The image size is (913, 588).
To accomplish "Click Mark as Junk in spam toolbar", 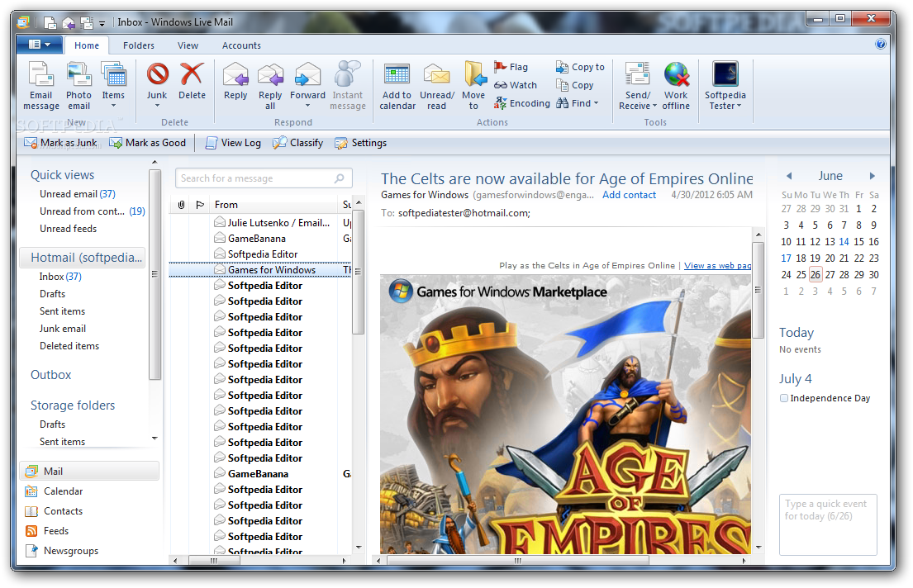I will click(x=61, y=143).
